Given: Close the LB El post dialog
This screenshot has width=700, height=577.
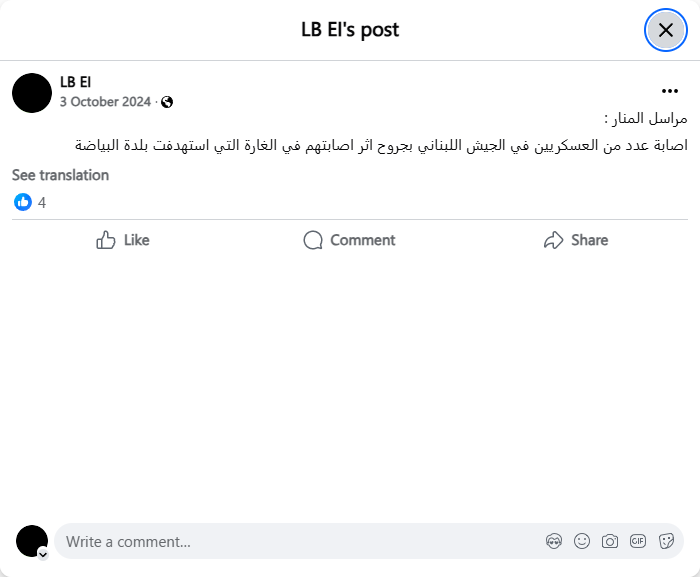Looking at the screenshot, I should (x=666, y=30).
